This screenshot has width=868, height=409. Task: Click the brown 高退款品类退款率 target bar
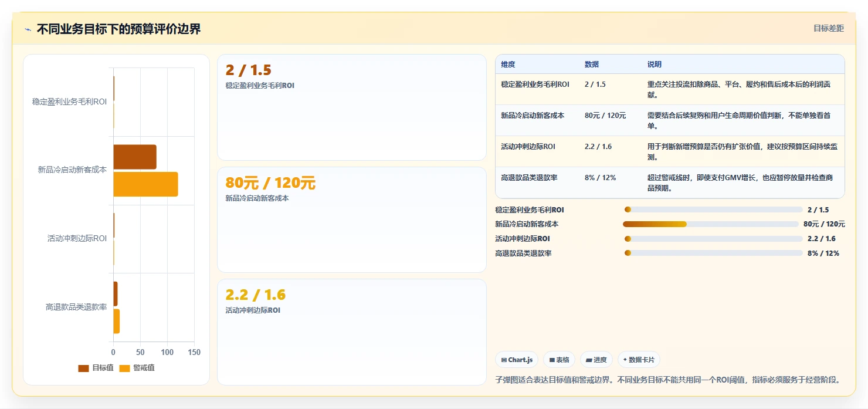pos(116,293)
